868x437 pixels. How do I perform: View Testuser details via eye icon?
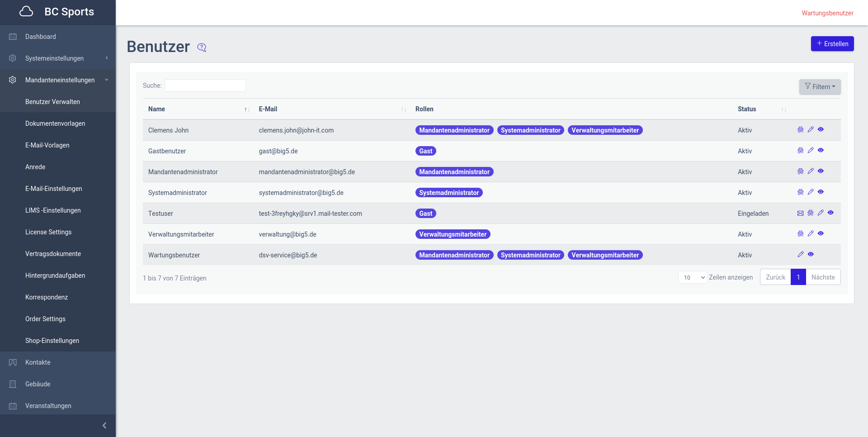click(830, 213)
